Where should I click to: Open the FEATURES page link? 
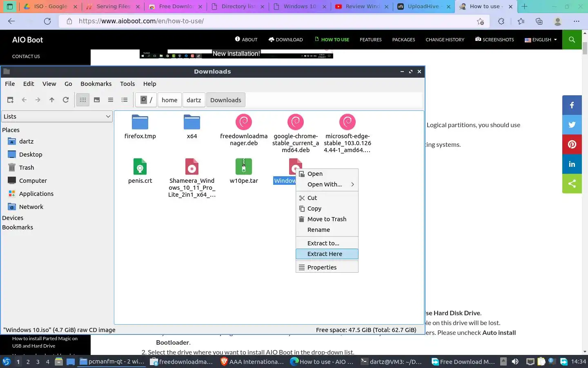point(370,40)
